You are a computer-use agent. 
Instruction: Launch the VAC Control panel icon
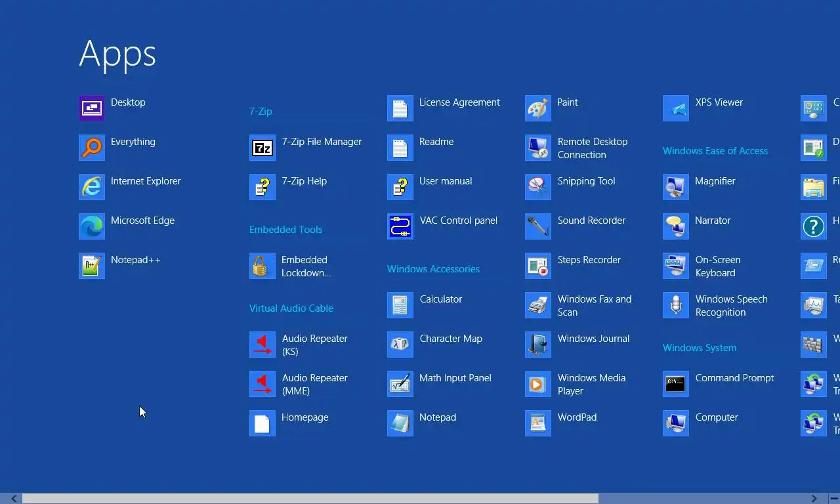point(400,226)
